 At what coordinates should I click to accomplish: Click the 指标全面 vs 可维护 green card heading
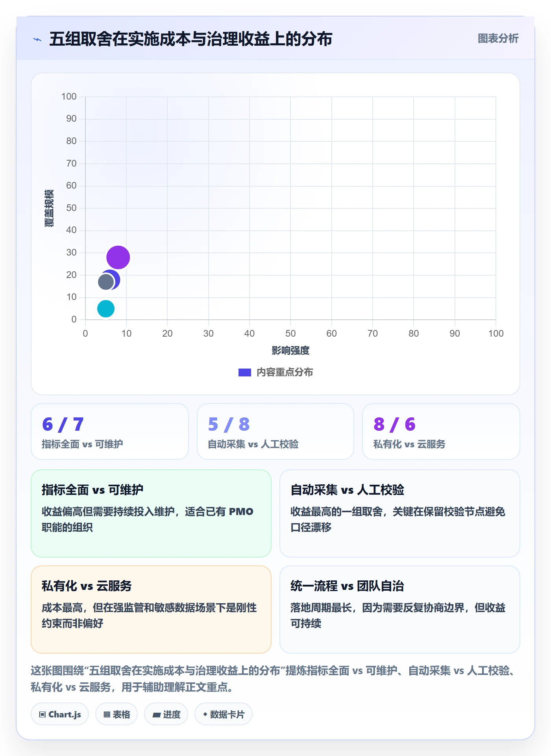click(92, 490)
